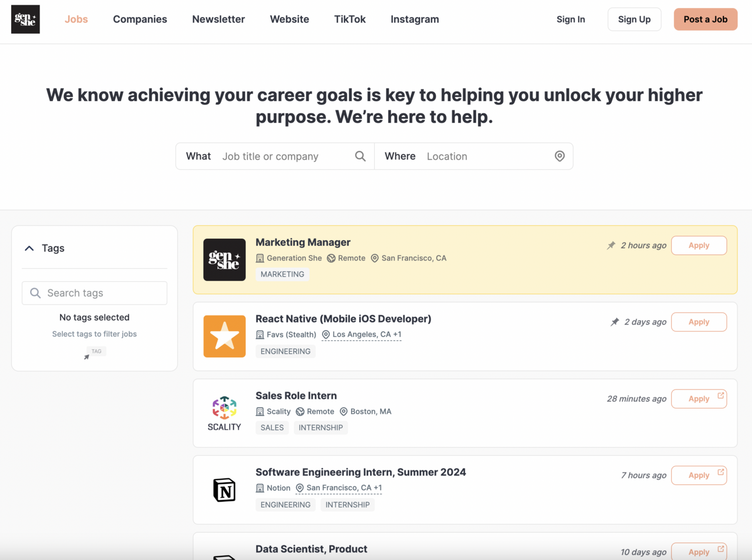The image size is (752, 560).
Task: Toggle the INTERNSHIP tag on Sales Role Intern
Action: (x=321, y=427)
